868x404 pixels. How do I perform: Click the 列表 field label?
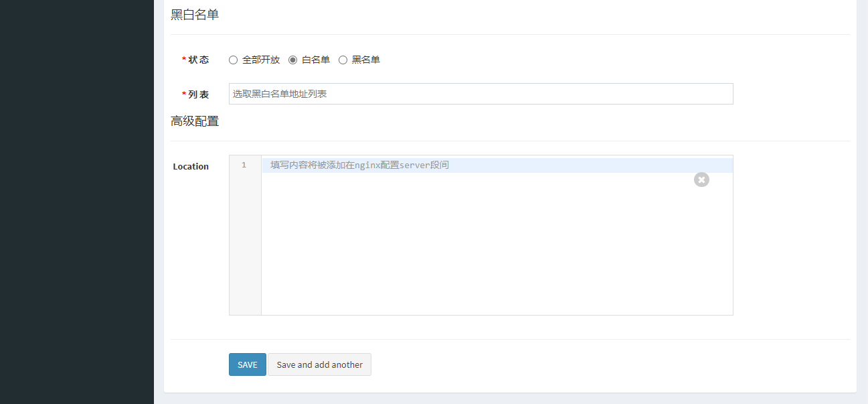point(198,94)
